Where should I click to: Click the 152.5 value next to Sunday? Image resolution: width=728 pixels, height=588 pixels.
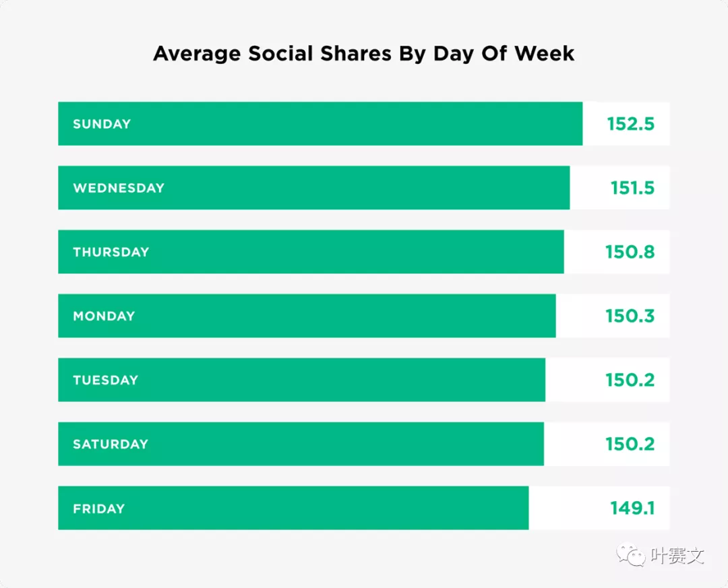tap(630, 124)
